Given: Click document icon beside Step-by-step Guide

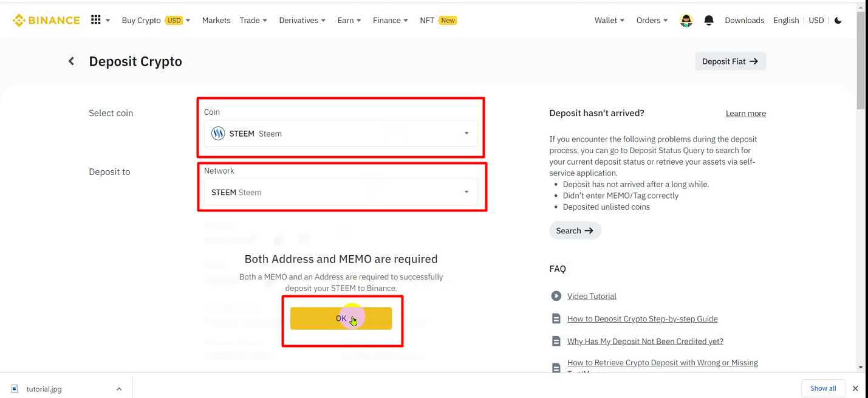Looking at the screenshot, I should click(556, 318).
